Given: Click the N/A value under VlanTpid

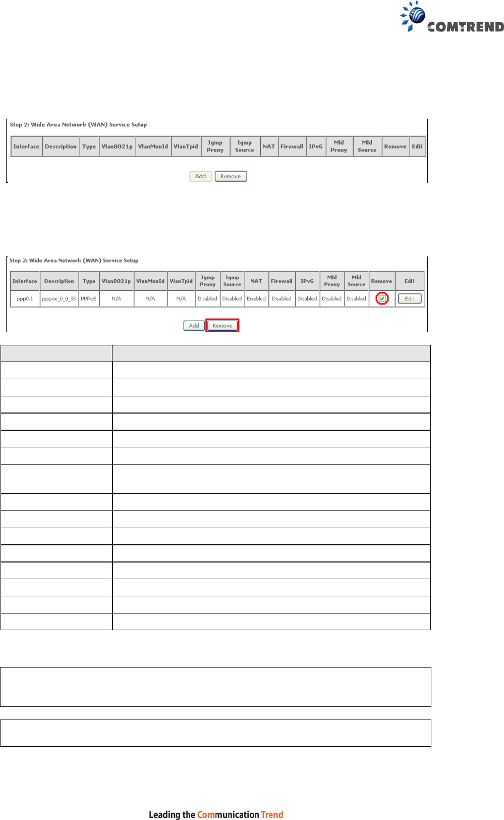Looking at the screenshot, I should 181,299.
